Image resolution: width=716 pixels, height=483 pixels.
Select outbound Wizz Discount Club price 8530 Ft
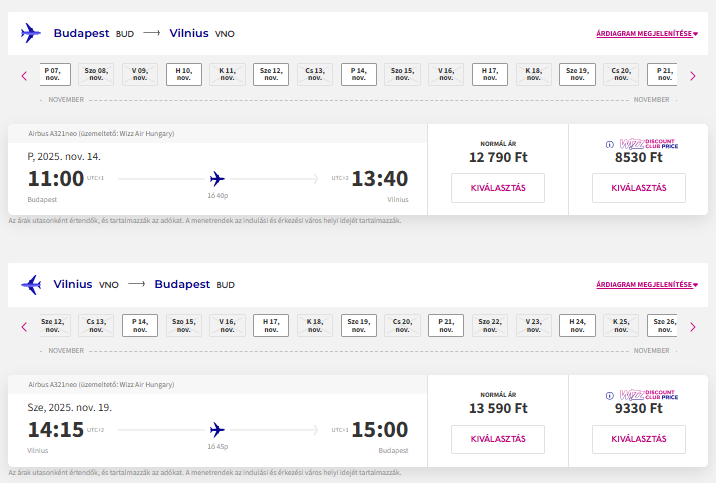click(x=639, y=188)
